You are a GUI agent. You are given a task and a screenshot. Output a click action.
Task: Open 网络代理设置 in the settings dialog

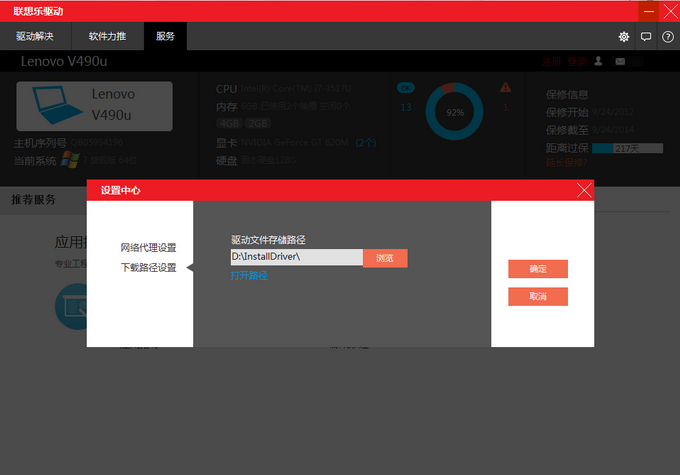pos(148,248)
